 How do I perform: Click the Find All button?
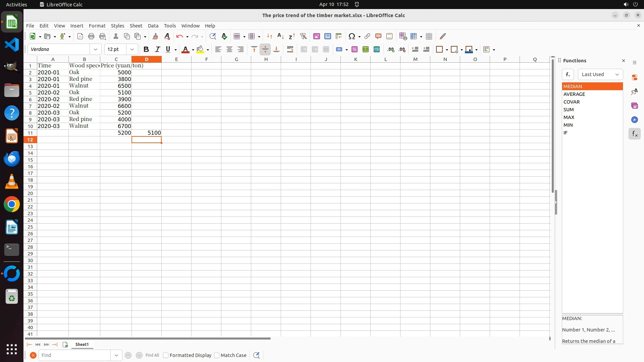pos(152,355)
